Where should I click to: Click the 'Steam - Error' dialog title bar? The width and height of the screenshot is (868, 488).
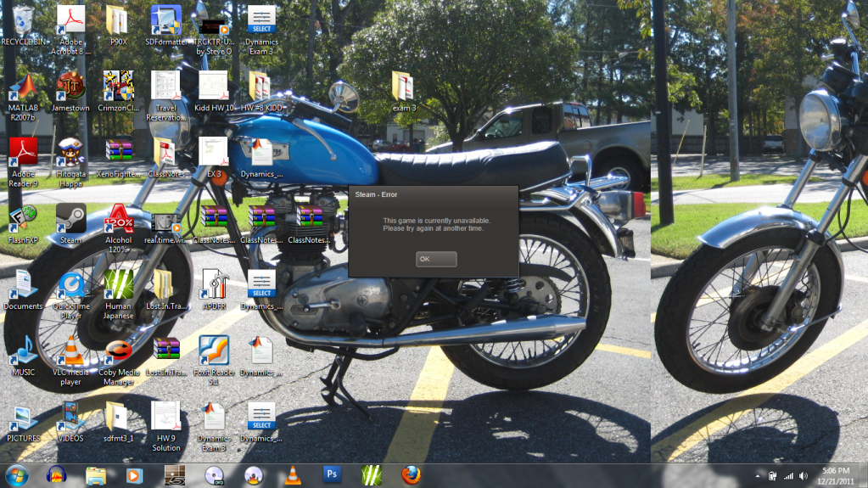click(x=434, y=194)
